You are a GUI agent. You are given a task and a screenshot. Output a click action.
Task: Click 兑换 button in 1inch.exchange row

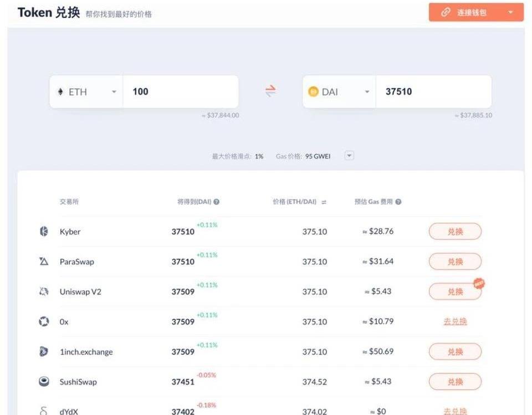tap(455, 351)
